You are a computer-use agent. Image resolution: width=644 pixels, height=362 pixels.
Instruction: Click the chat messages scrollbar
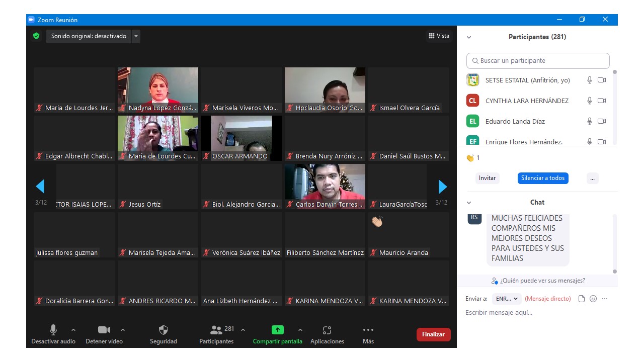(614, 243)
